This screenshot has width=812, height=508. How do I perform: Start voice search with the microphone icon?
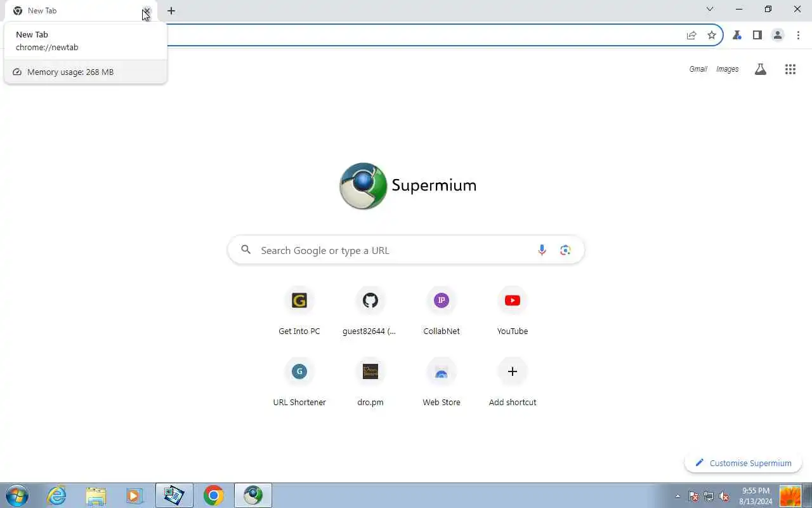pyautogui.click(x=542, y=250)
